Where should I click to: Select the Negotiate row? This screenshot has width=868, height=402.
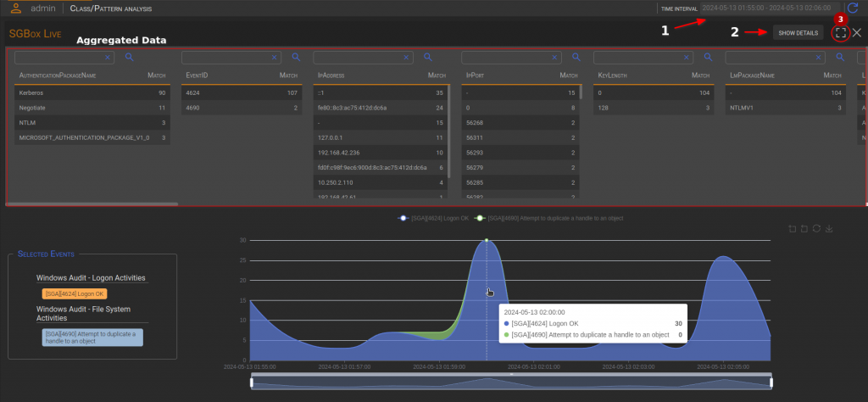pyautogui.click(x=92, y=108)
